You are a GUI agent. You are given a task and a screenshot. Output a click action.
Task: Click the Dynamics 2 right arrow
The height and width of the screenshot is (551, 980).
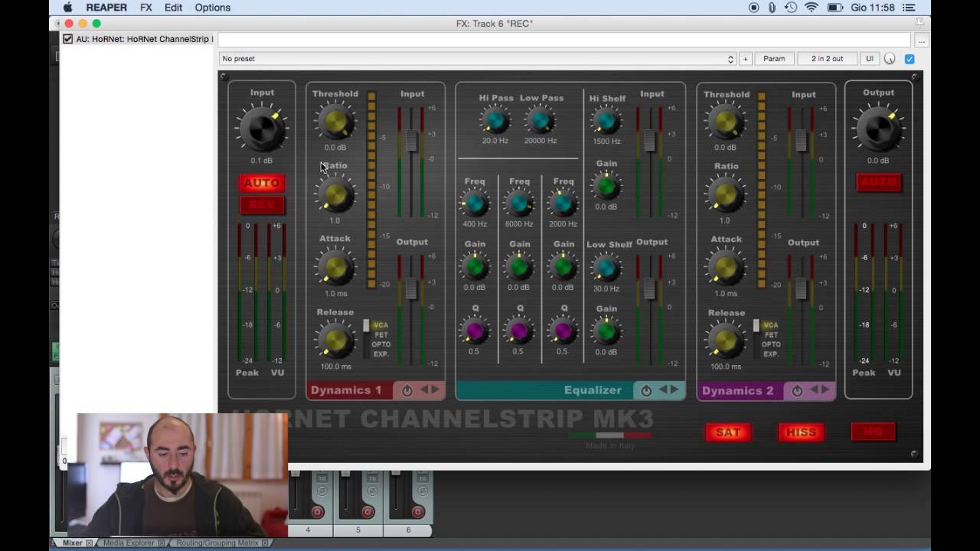825,390
